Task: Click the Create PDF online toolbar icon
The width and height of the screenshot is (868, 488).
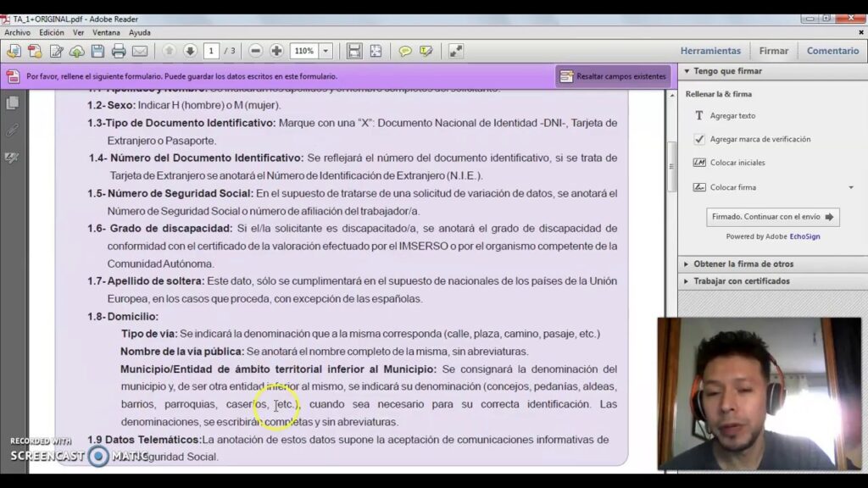Action: pos(14,51)
